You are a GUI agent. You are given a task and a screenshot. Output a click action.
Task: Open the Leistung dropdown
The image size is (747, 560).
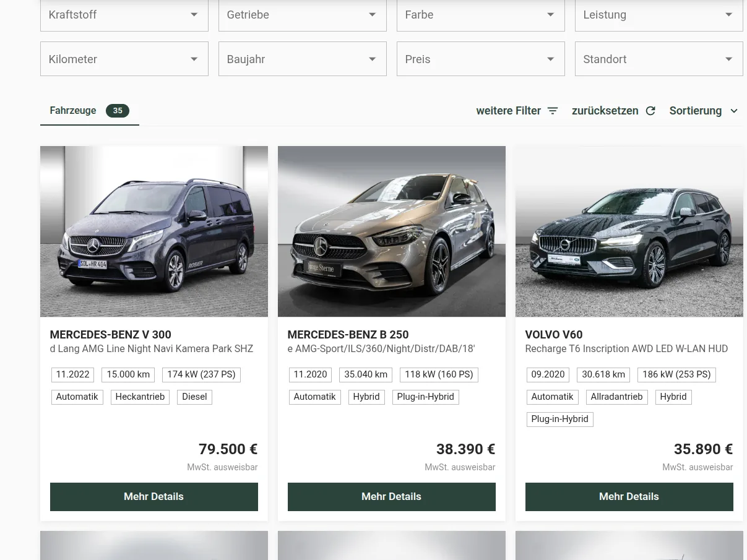tap(658, 15)
